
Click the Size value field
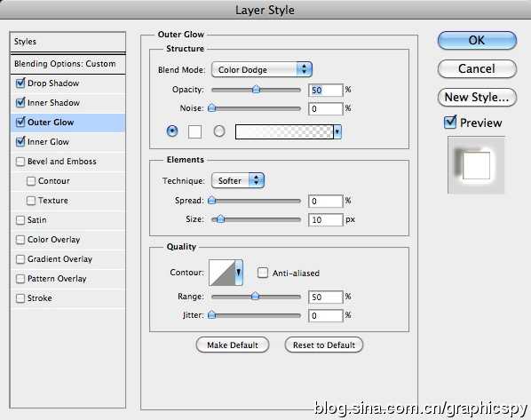click(x=326, y=220)
